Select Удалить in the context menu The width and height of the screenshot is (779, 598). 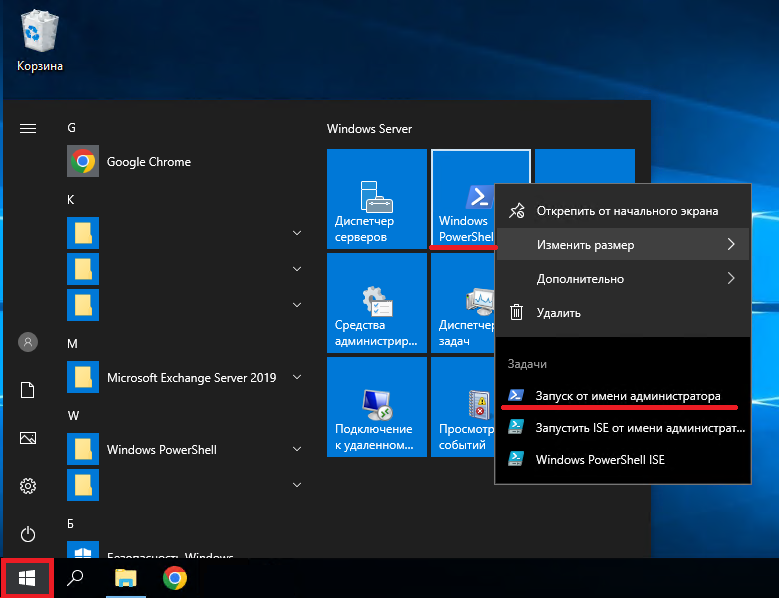(x=623, y=313)
